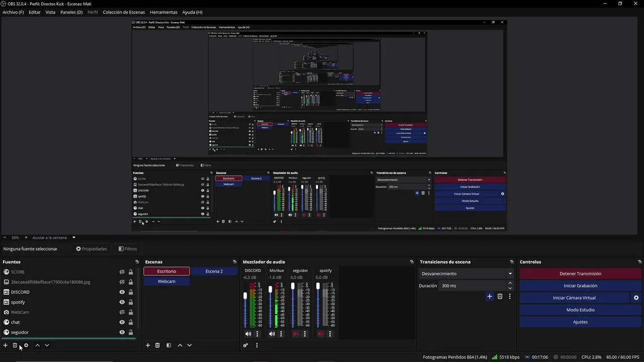Viewport: 644px width, 362px height.
Task: Select the Webcam scene
Action: click(167, 281)
